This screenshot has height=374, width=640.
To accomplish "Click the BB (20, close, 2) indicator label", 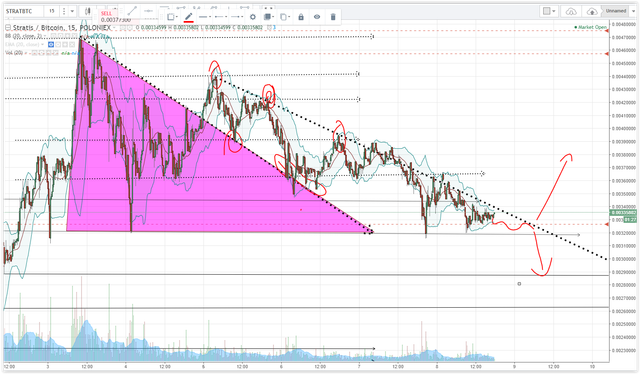I will (x=23, y=36).
